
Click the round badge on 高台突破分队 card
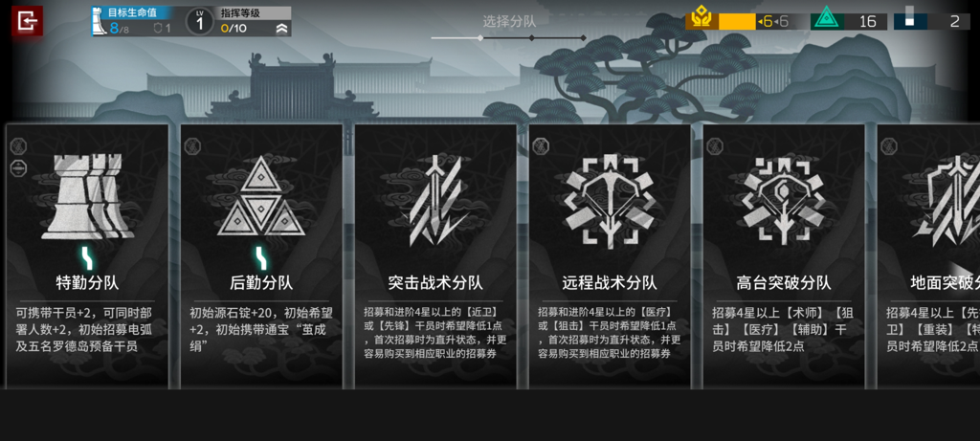715,146
